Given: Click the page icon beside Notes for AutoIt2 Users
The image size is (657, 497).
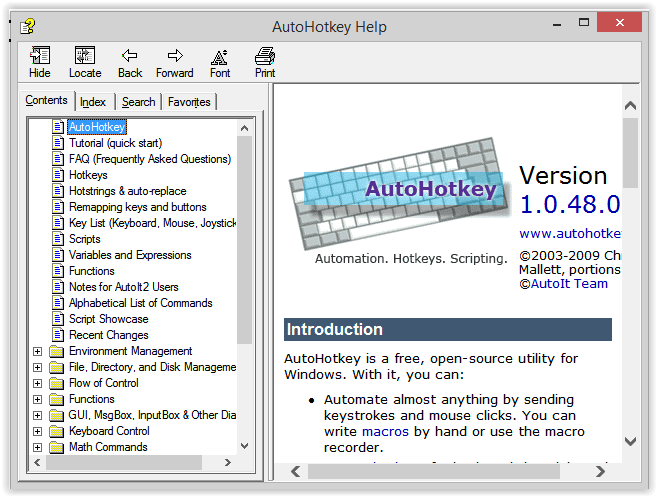Looking at the screenshot, I should [x=58, y=287].
